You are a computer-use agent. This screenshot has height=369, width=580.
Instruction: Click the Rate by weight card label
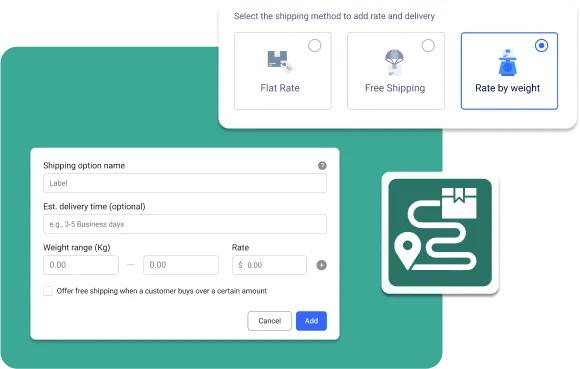pyautogui.click(x=508, y=88)
